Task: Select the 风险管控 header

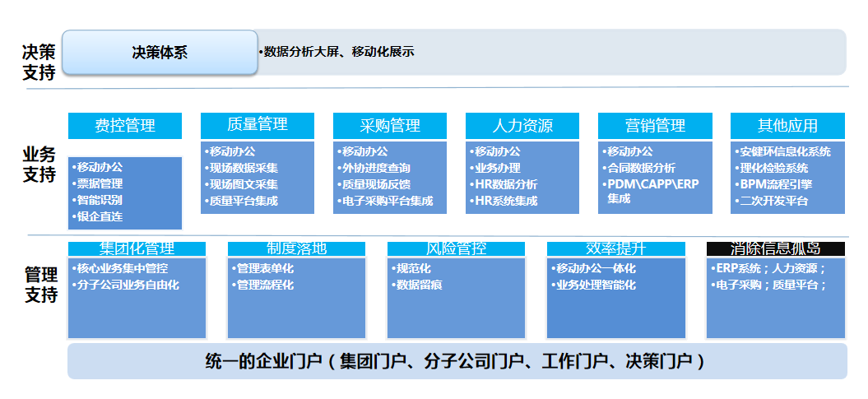Action: [456, 248]
